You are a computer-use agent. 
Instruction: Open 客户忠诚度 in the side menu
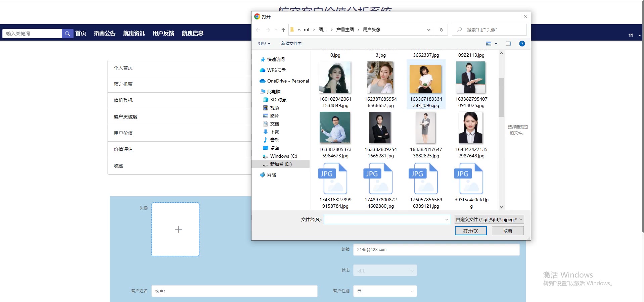point(180,117)
